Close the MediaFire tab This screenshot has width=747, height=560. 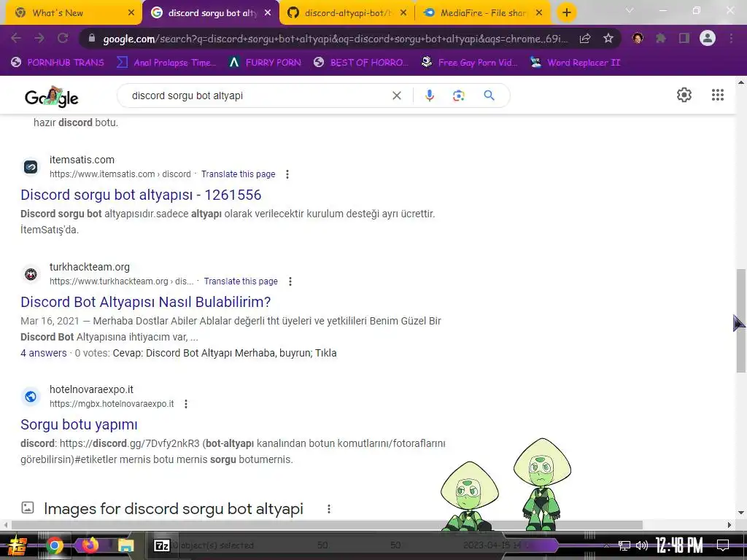click(x=539, y=13)
